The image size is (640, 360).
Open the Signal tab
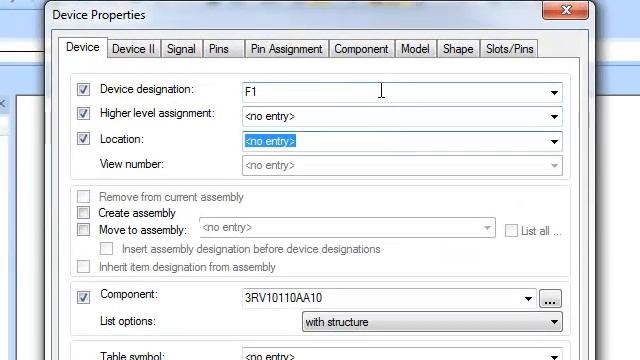click(x=181, y=49)
